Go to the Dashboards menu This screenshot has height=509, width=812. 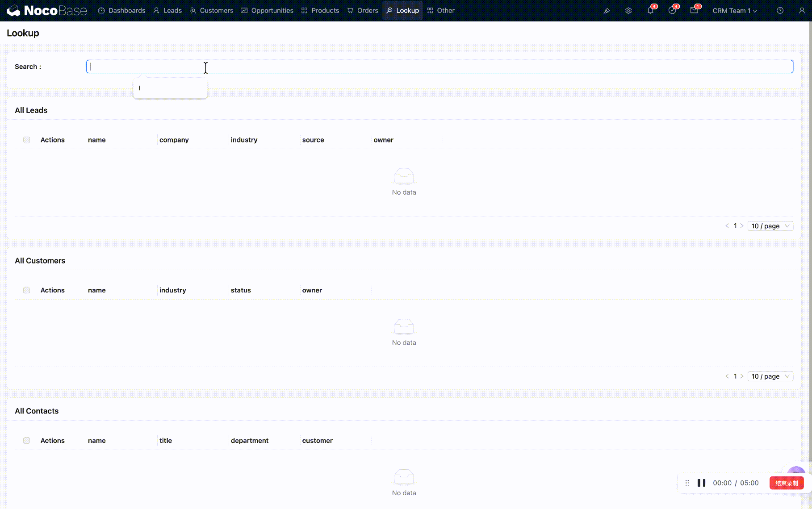tap(121, 11)
